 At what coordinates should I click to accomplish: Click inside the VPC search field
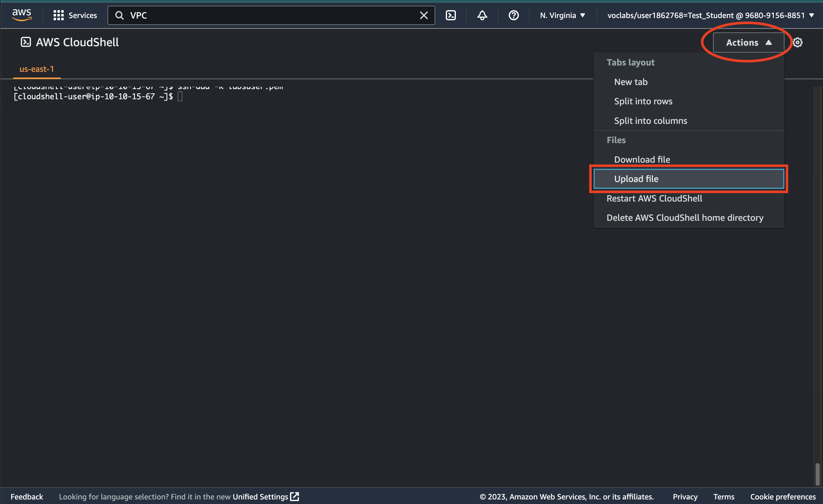[267, 15]
